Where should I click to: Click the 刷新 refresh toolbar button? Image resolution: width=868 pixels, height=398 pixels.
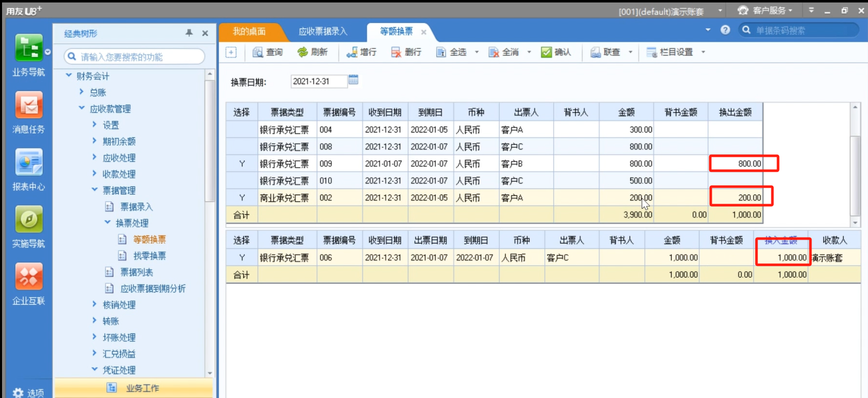(312, 52)
